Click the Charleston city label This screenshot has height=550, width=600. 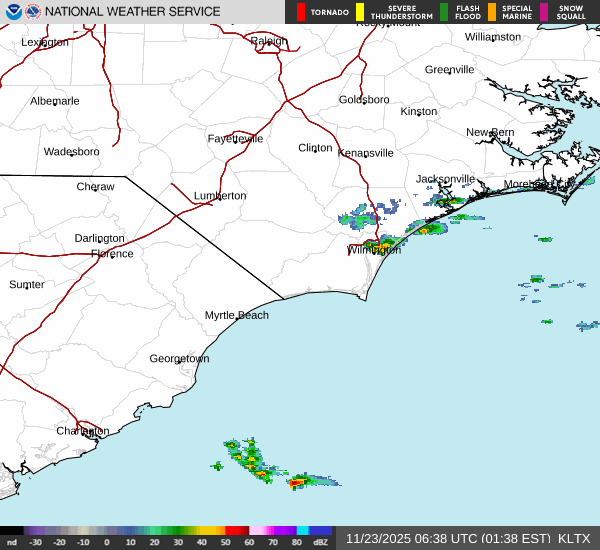pyautogui.click(x=82, y=431)
